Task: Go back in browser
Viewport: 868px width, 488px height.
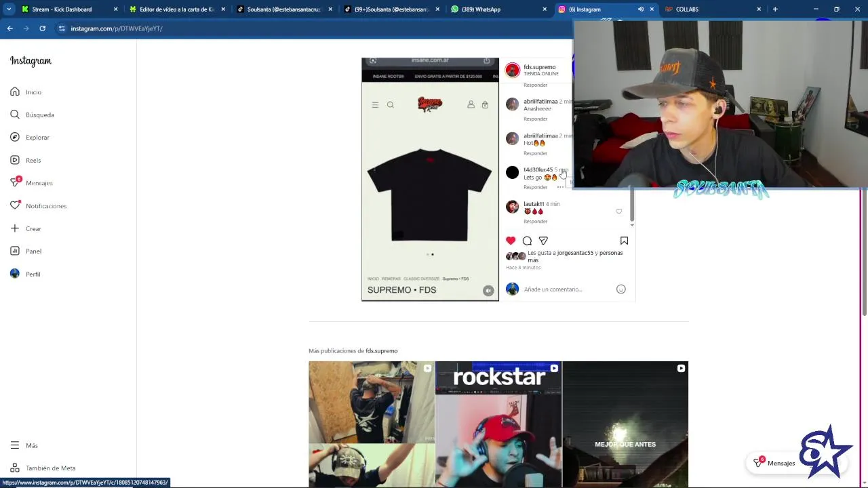Action: [x=9, y=28]
